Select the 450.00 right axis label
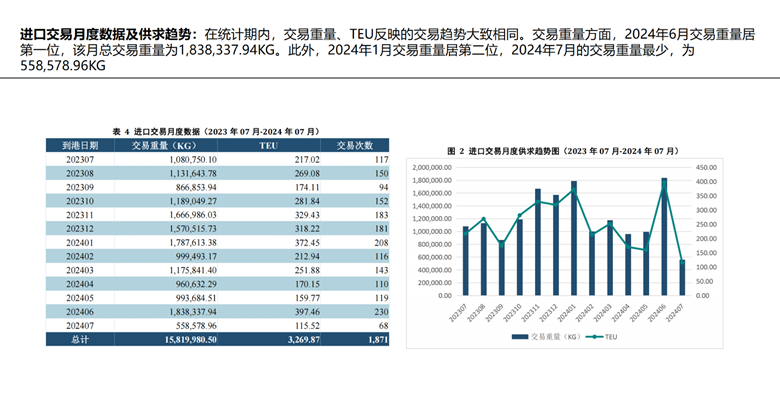The width and height of the screenshot is (780, 399). (x=706, y=168)
